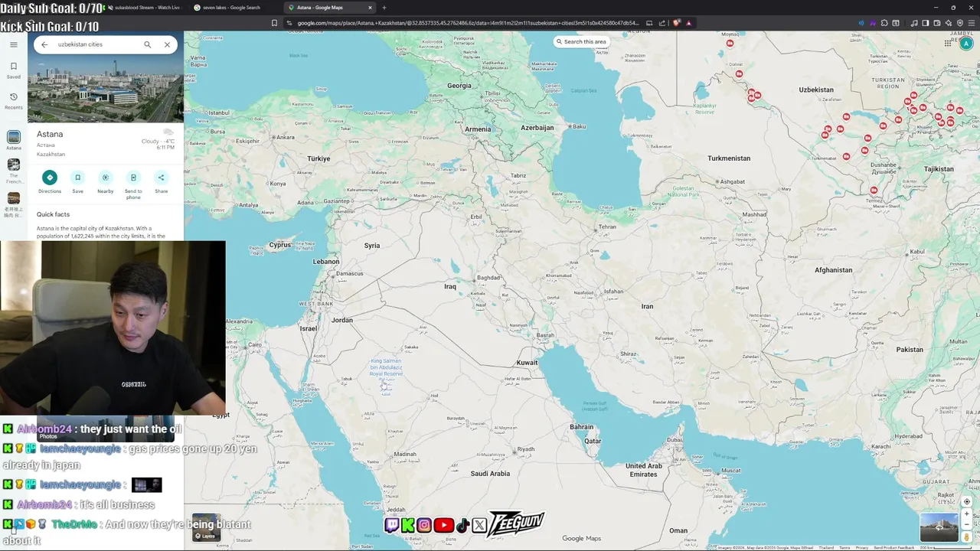Open the browser hamburger menu
Screen dimensions: 980x551
(971, 23)
